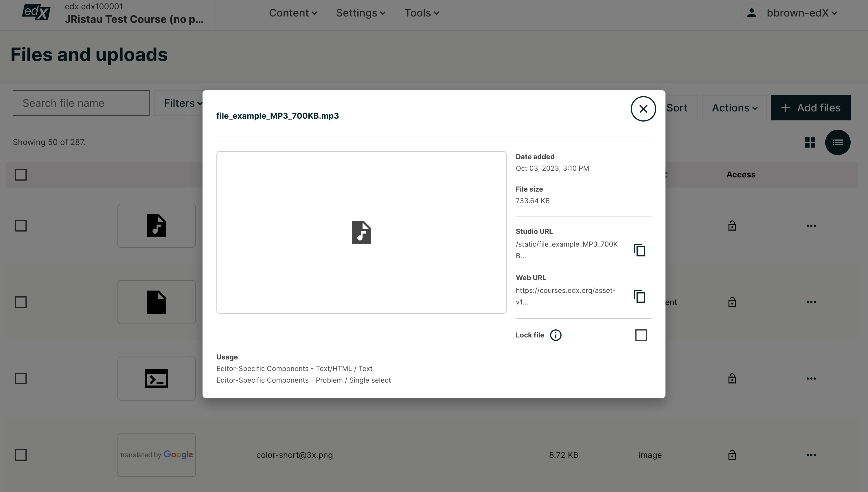Click the Add files button
This screenshot has width=868, height=492.
[811, 107]
